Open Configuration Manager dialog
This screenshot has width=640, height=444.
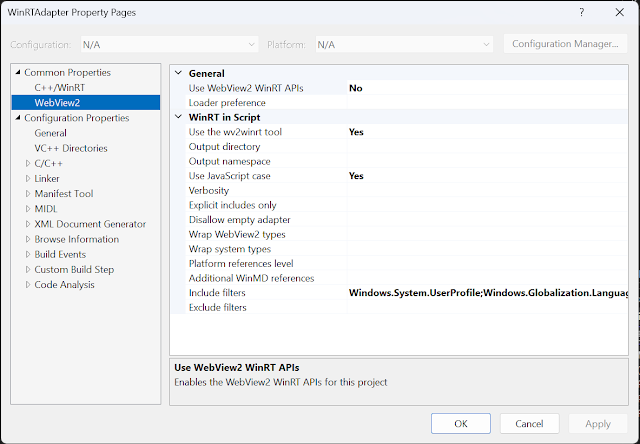click(565, 44)
